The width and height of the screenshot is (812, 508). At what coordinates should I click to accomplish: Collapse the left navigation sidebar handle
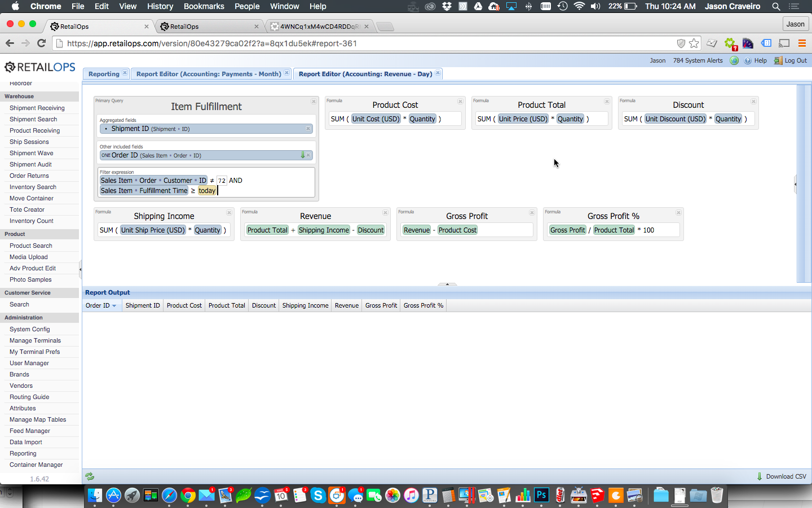tap(80, 269)
